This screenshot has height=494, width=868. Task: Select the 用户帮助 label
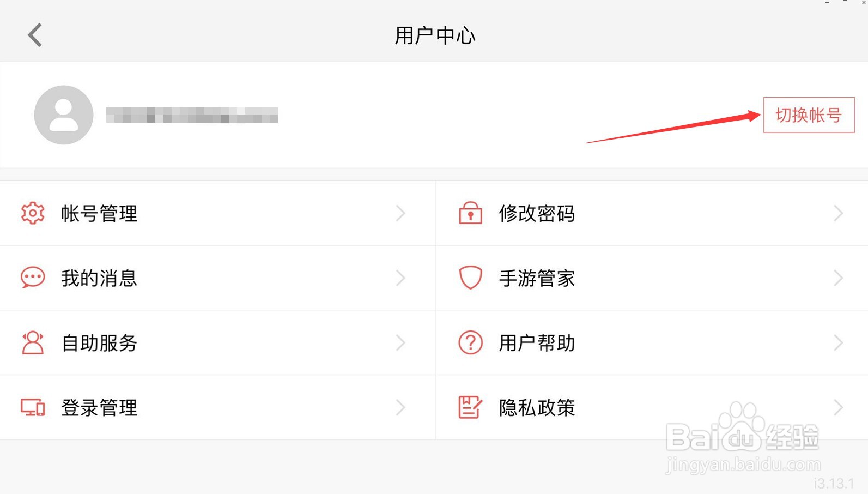(537, 343)
